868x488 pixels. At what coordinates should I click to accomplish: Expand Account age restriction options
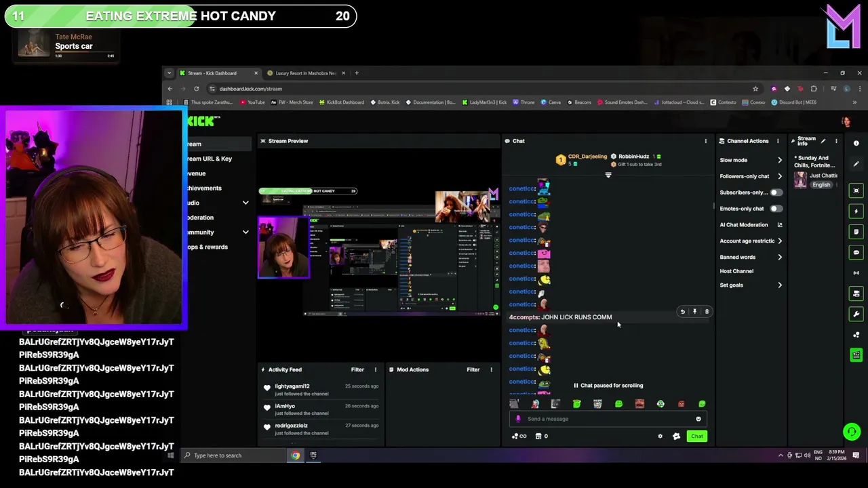click(779, 241)
